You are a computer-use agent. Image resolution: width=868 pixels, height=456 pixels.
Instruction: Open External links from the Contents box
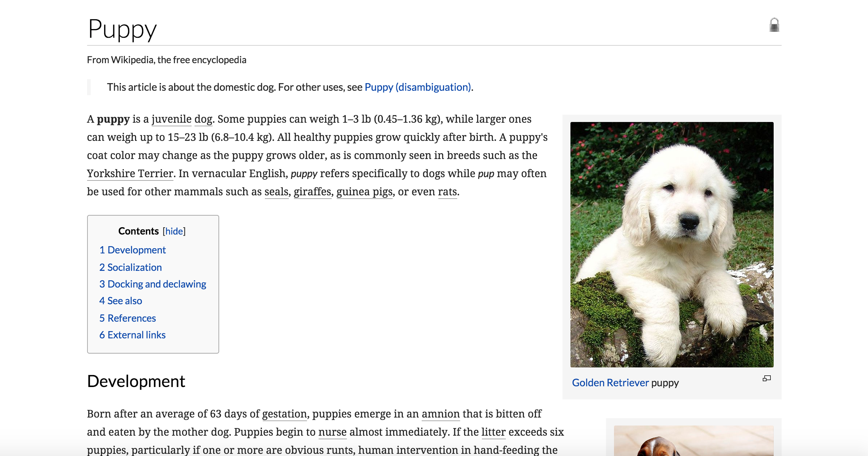(x=132, y=335)
